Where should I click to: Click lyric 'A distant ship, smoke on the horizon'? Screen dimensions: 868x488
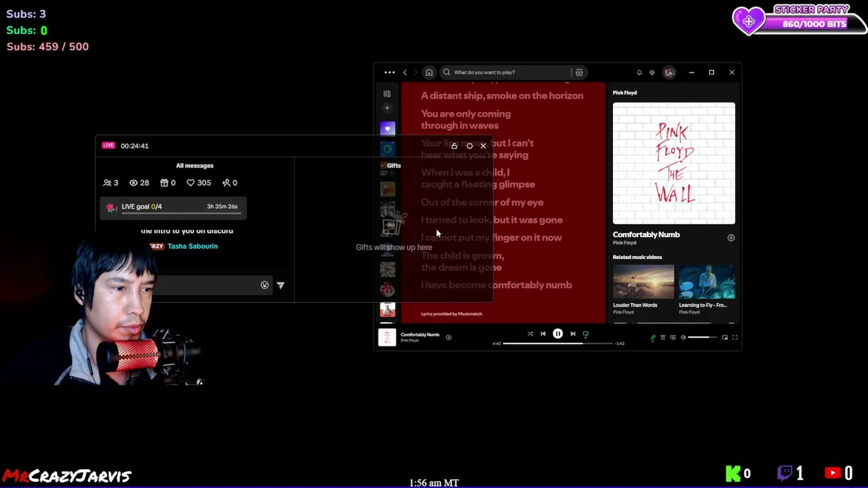pyautogui.click(x=502, y=96)
